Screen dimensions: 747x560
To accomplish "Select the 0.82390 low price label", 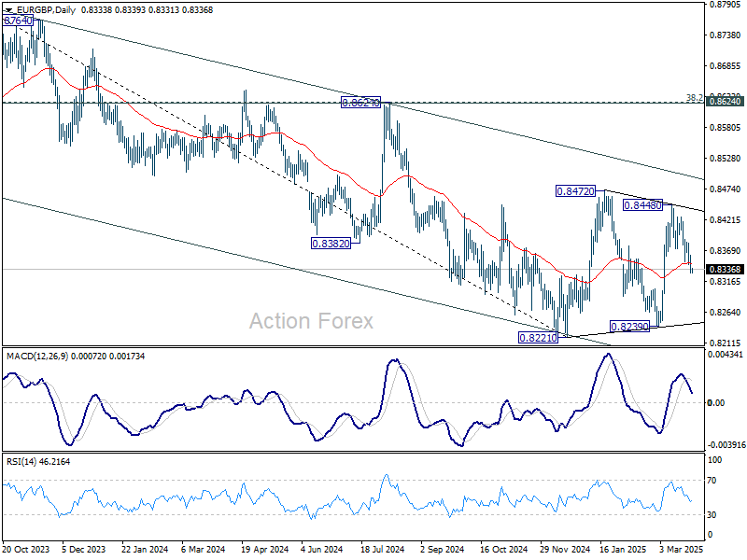I will tap(629, 327).
